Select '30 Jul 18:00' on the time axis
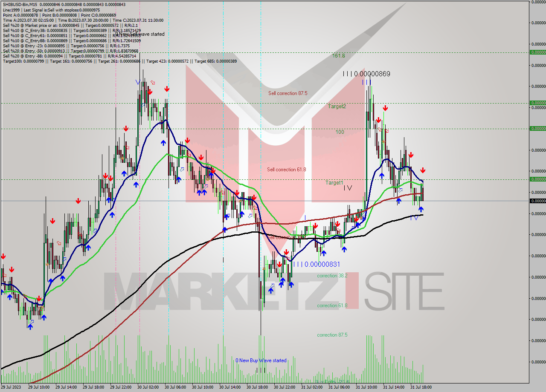This screenshot has width=546, height=392. (257, 387)
